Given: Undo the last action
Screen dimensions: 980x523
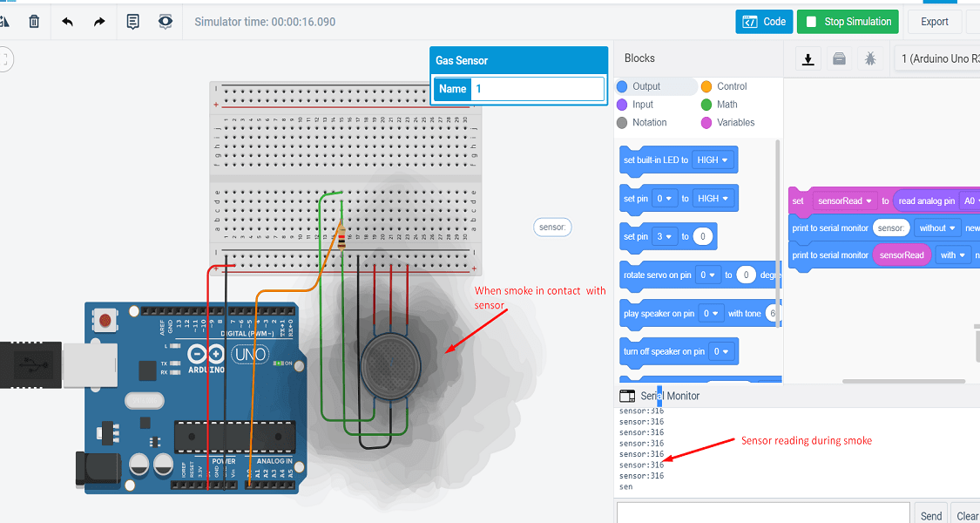Looking at the screenshot, I should point(67,22).
